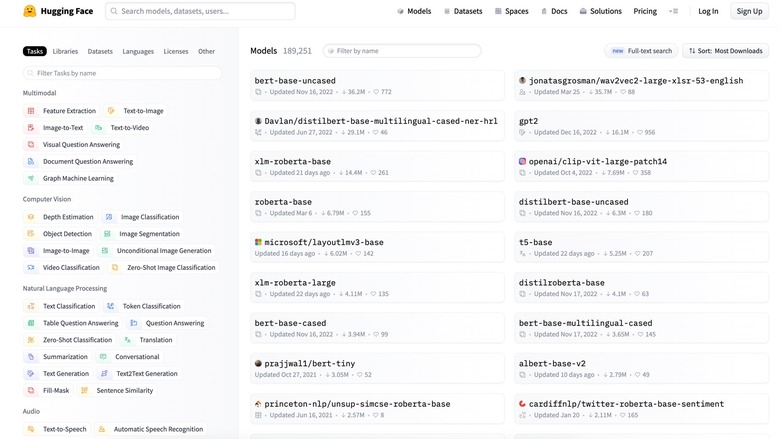The image size is (780, 439).
Task: Click the Log In link
Action: point(708,11)
